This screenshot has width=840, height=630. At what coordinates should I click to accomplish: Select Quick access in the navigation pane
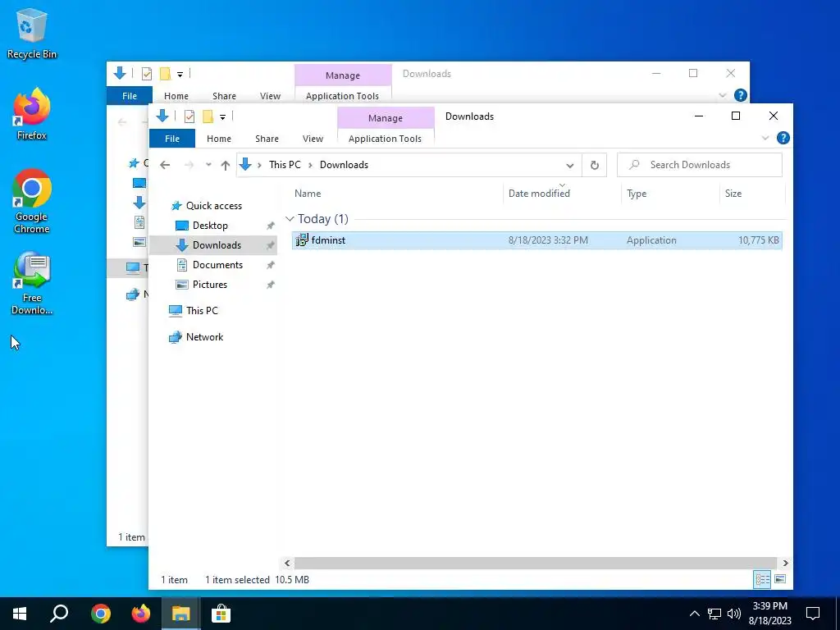(213, 206)
